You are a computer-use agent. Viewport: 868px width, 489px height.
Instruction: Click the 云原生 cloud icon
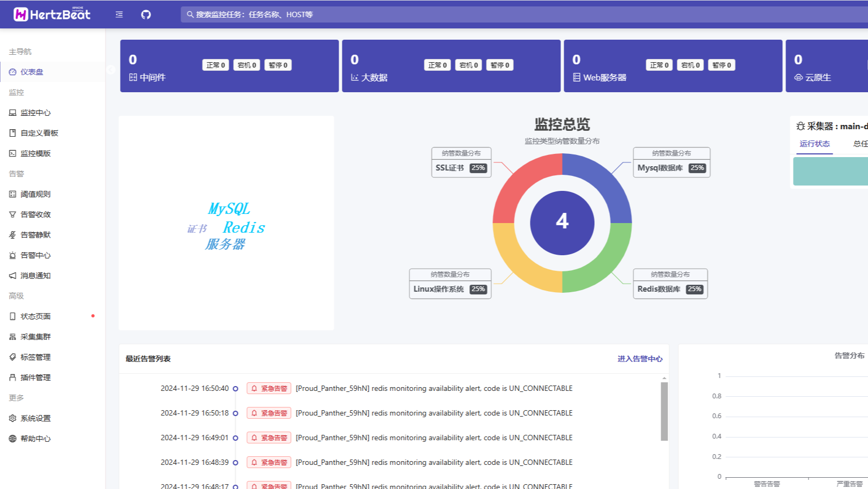(798, 78)
